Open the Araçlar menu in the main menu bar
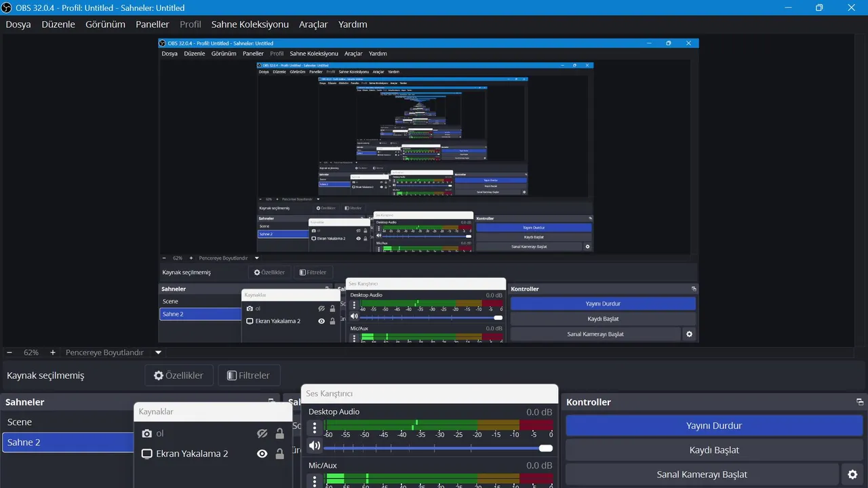The height and width of the screenshot is (488, 868). pyautogui.click(x=313, y=24)
